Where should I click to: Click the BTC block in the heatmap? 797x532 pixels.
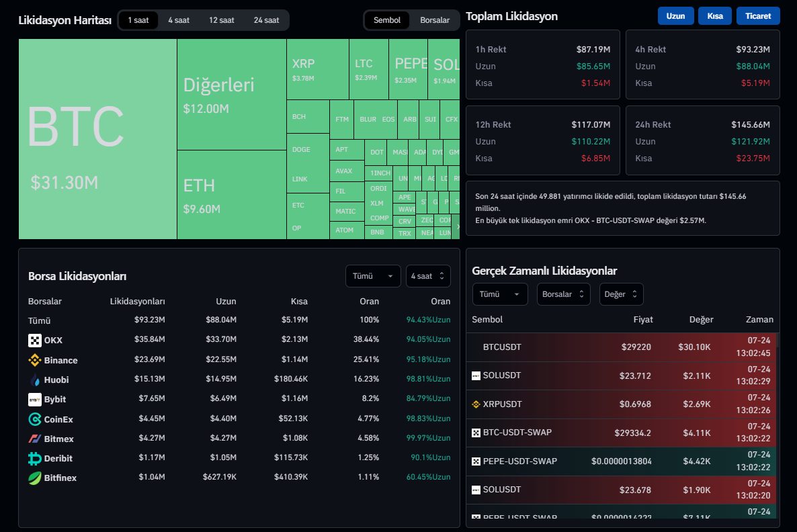[97, 139]
